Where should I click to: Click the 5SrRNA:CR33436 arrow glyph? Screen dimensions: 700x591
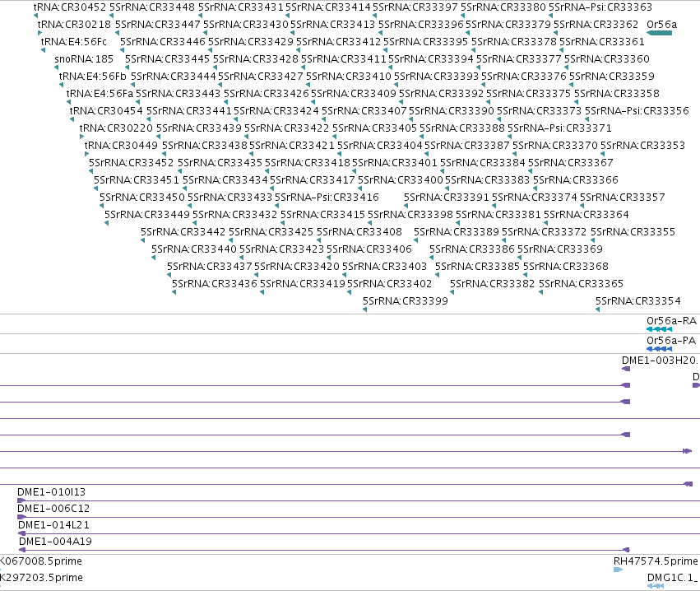click(x=174, y=292)
